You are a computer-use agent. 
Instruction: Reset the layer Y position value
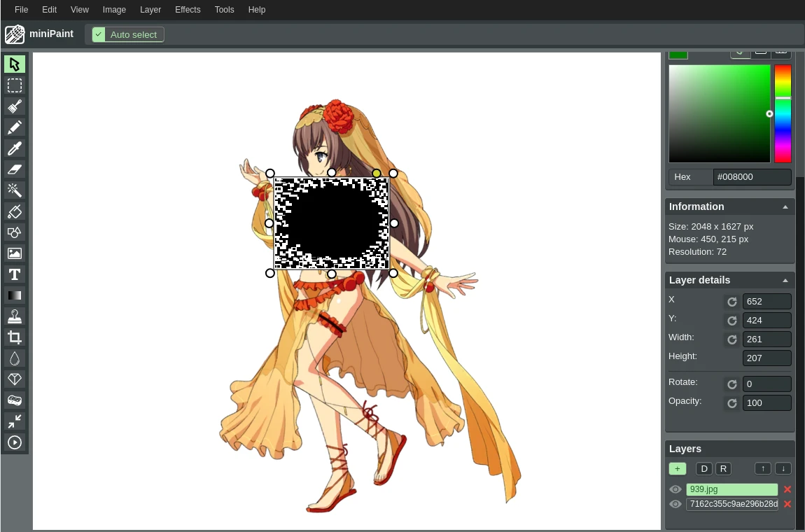coord(732,321)
